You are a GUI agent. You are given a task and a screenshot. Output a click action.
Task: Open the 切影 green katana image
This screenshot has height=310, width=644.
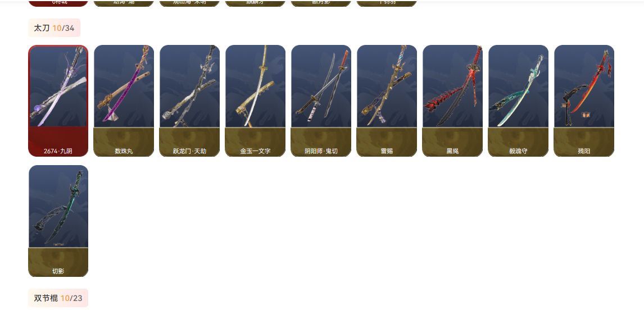[x=58, y=207]
